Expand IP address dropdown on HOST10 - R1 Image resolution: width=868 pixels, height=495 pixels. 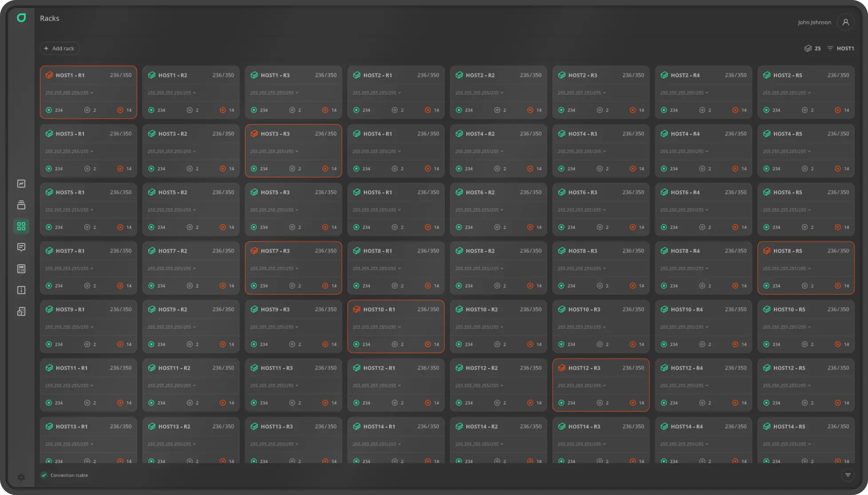tap(400, 327)
